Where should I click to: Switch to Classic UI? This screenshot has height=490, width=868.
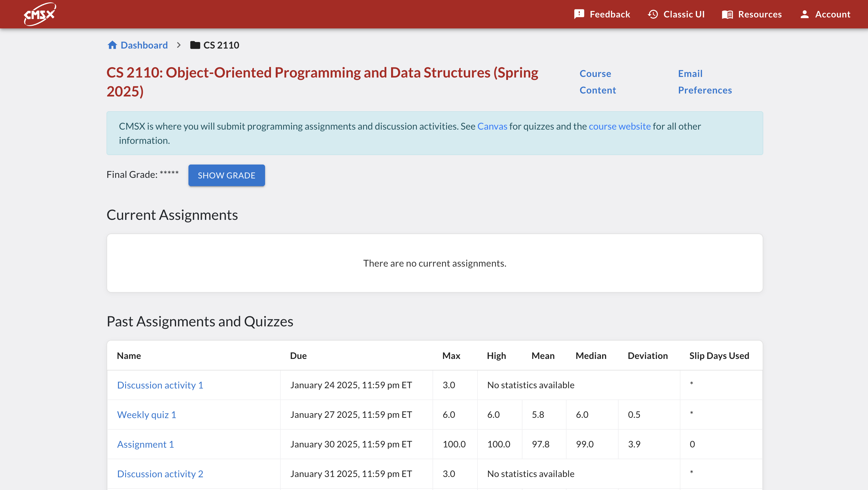pyautogui.click(x=684, y=14)
